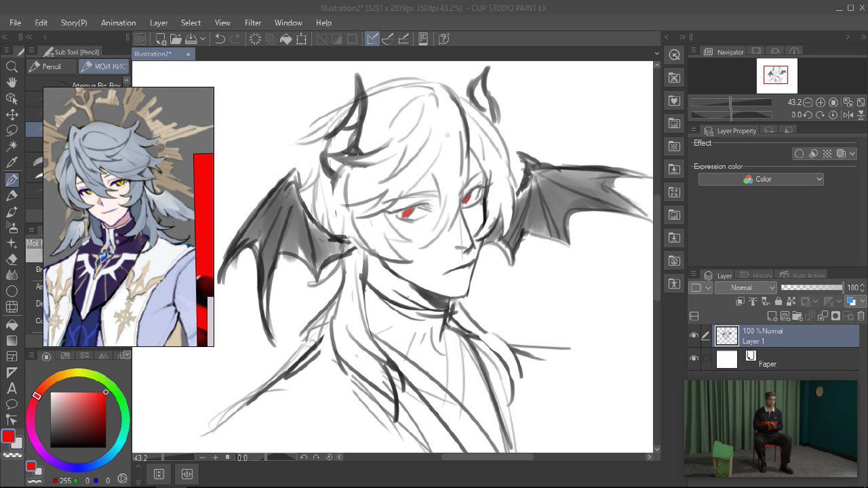Toggle the Paper layer's empty checkbox
Viewport: 868px width, 488px height.
point(706,359)
